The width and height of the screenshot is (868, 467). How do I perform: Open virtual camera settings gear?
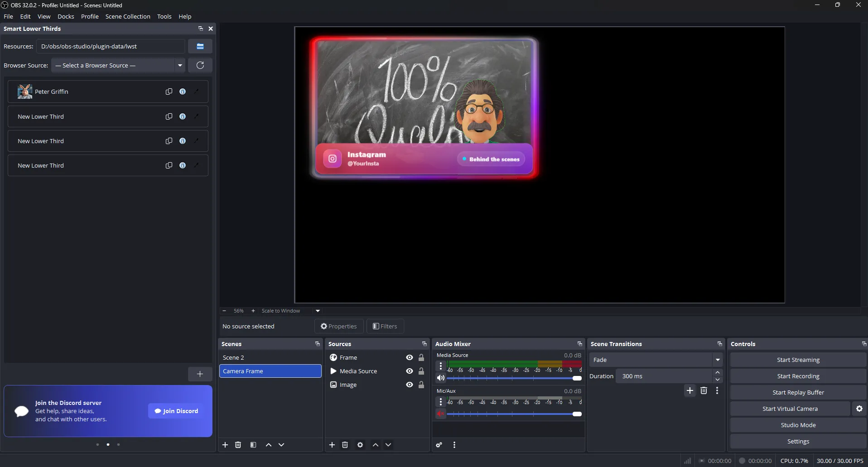pos(858,409)
